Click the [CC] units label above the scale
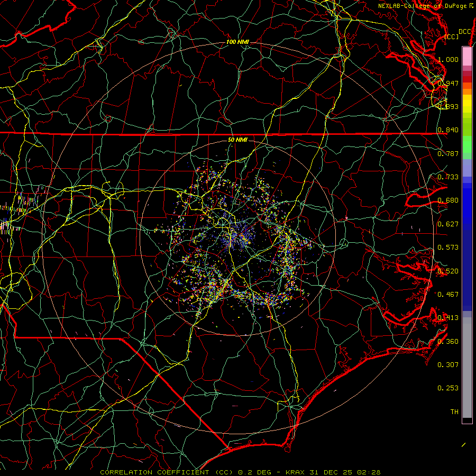This screenshot has height=476, width=476. click(x=452, y=36)
